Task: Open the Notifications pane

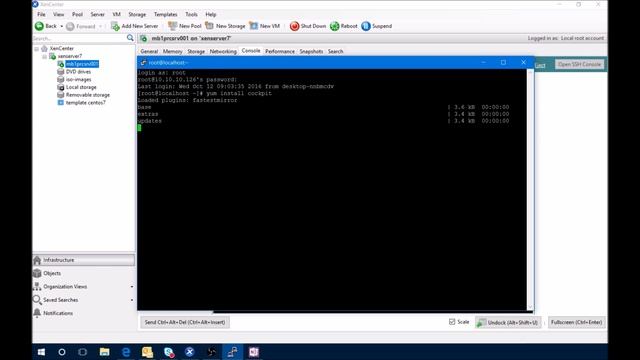Action: pos(84,313)
